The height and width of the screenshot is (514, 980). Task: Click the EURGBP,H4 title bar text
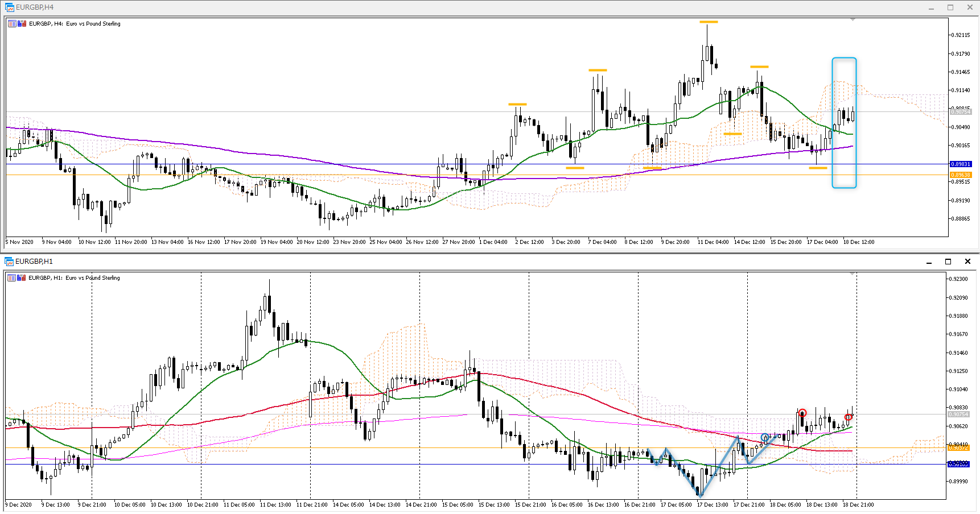[35, 7]
